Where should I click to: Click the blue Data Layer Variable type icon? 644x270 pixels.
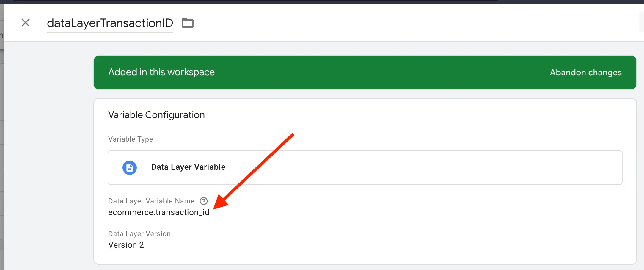coord(130,168)
